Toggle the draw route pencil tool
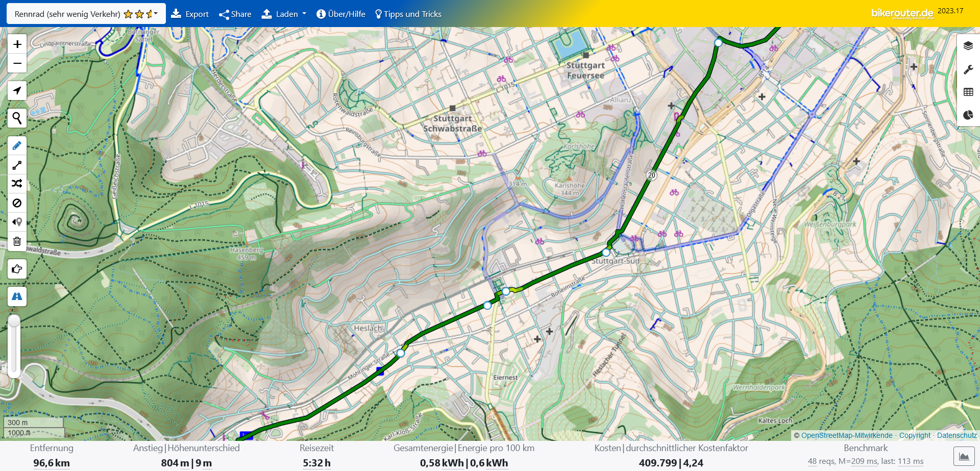This screenshot has height=471, width=980. click(17, 146)
